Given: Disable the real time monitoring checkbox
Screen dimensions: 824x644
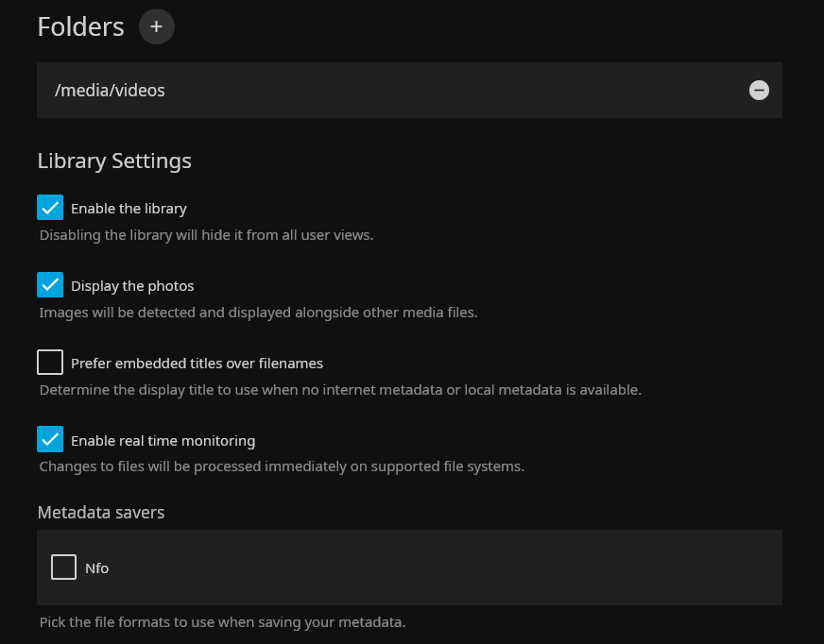Looking at the screenshot, I should click(50, 440).
